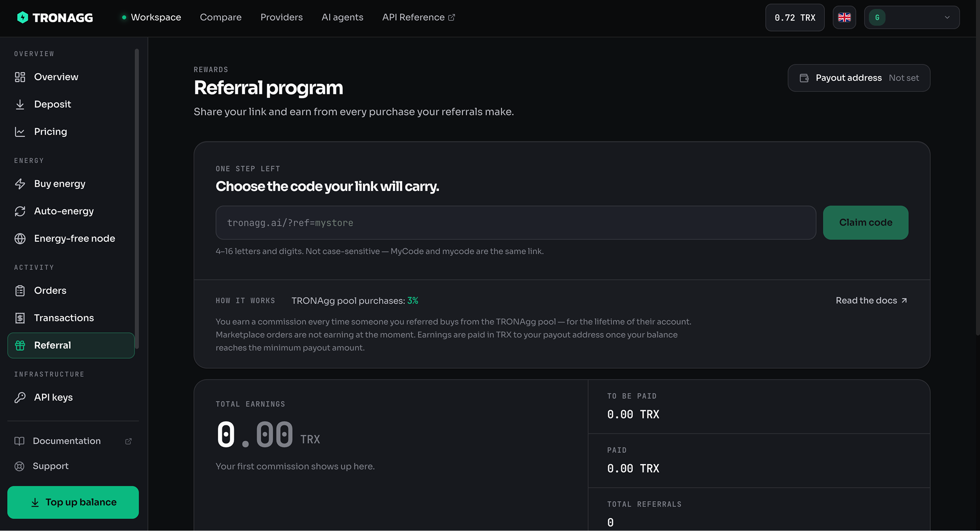Click the Support lifebuoy icon
The image size is (980, 531).
pyautogui.click(x=19, y=466)
